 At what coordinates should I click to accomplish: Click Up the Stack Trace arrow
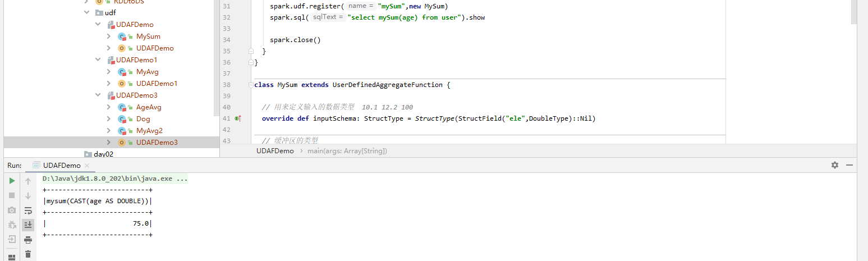coord(28,181)
